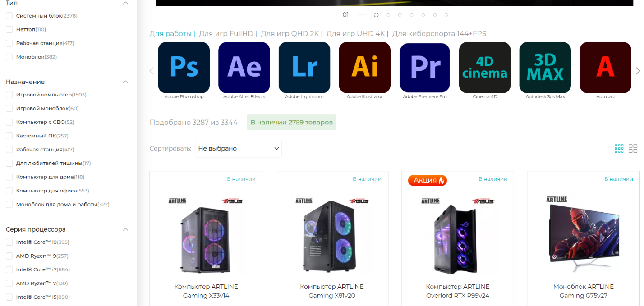Image resolution: width=644 pixels, height=306 pixels.
Task: Enable Intel Core i5 filter
Action: point(9,297)
